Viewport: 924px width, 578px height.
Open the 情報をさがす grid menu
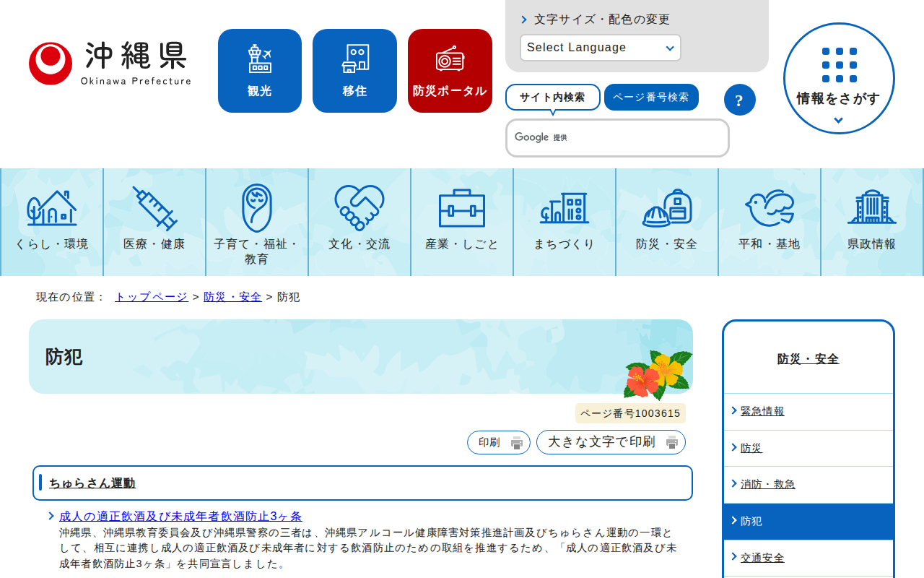click(839, 78)
